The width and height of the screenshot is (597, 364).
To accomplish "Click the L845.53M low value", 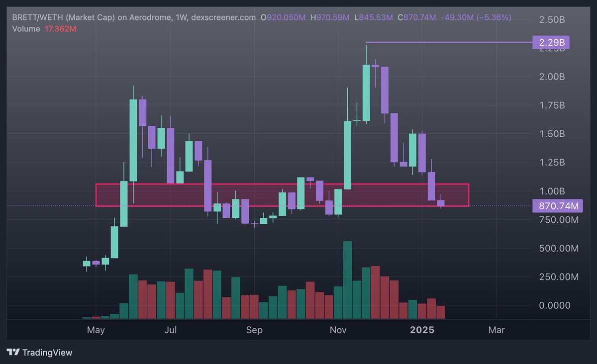I will pos(373,17).
